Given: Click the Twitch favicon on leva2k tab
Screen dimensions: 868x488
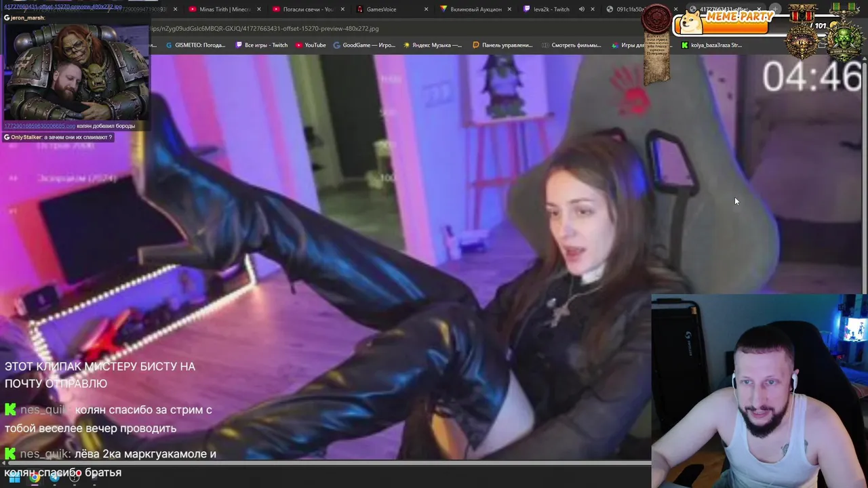Looking at the screenshot, I should tap(527, 9).
